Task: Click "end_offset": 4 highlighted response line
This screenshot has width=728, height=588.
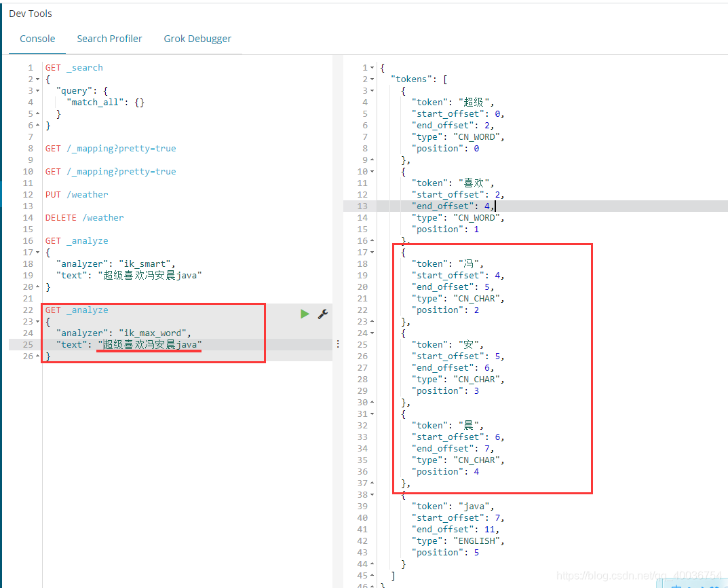Action: click(453, 206)
